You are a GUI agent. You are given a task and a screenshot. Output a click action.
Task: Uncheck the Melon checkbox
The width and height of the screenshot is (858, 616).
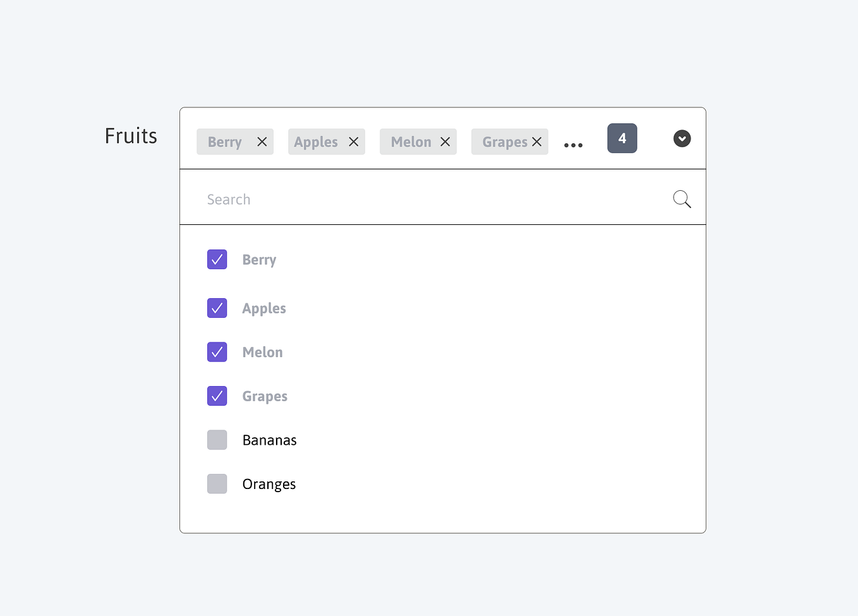[x=217, y=352]
